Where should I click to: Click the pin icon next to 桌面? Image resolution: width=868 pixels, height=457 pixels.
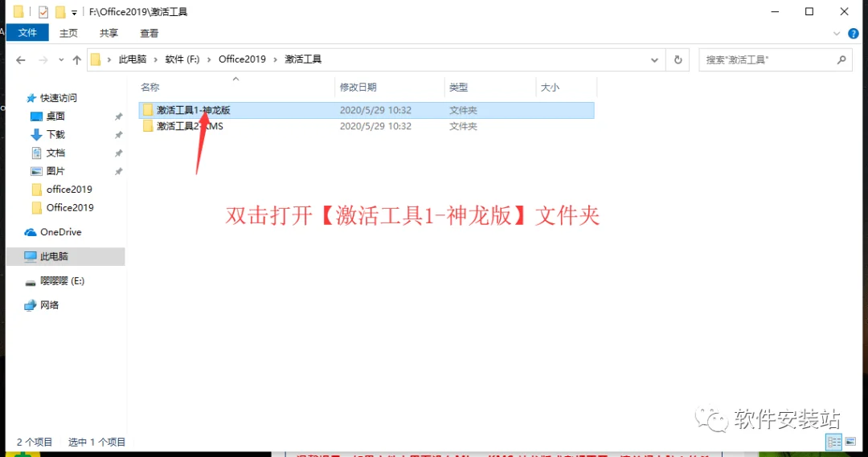click(x=118, y=116)
